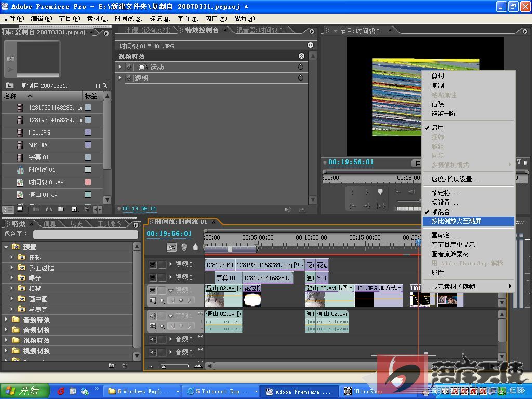Set unnumbered marker icon in timeline
Viewport: 532px width, 399px height.
coord(195,247)
